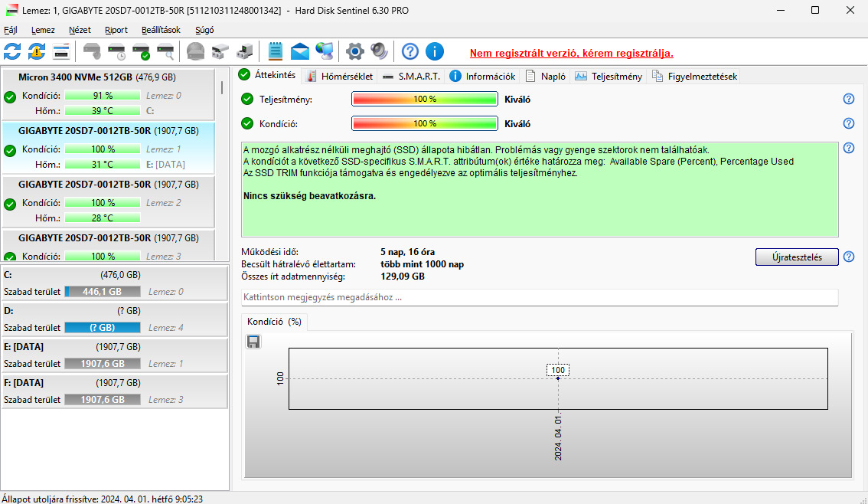Open the blue notepad report icon
Screen dimensions: 868x504
275,51
